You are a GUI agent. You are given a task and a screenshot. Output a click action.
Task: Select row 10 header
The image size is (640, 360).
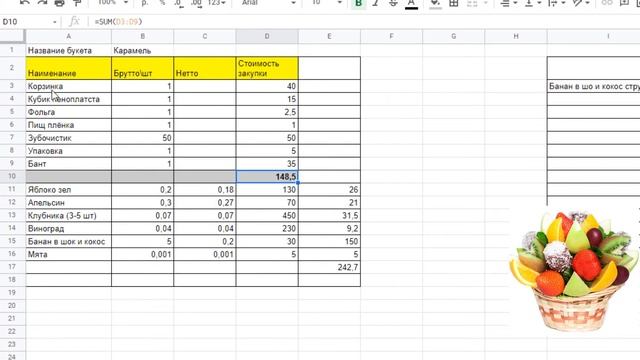click(x=12, y=176)
